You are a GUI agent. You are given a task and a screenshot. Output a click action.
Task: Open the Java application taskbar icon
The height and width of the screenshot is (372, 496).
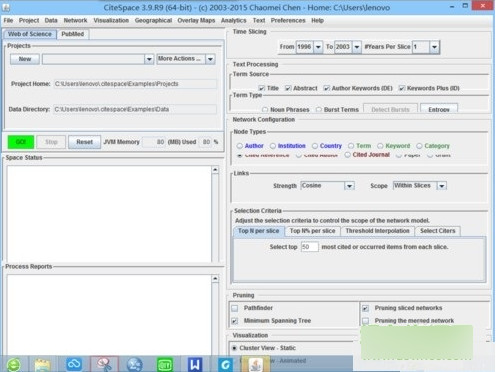[x=256, y=364]
